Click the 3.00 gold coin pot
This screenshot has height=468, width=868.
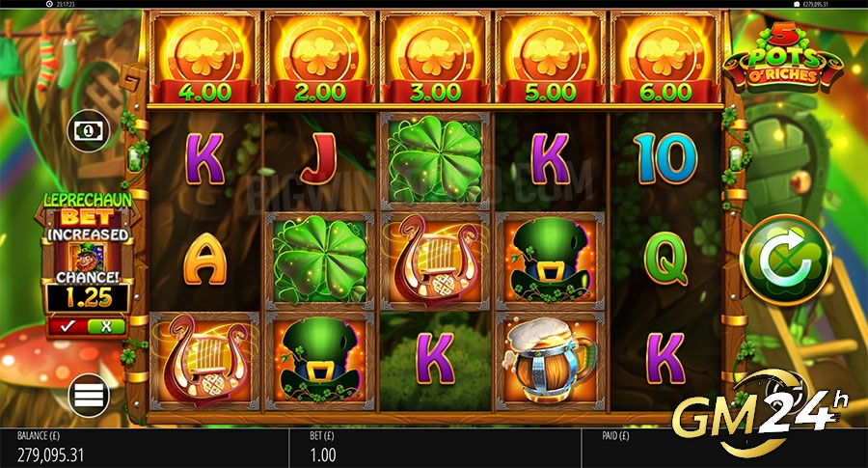point(435,58)
